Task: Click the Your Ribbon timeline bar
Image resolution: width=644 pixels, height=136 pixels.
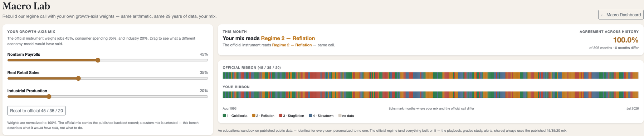Action: [x=430, y=95]
